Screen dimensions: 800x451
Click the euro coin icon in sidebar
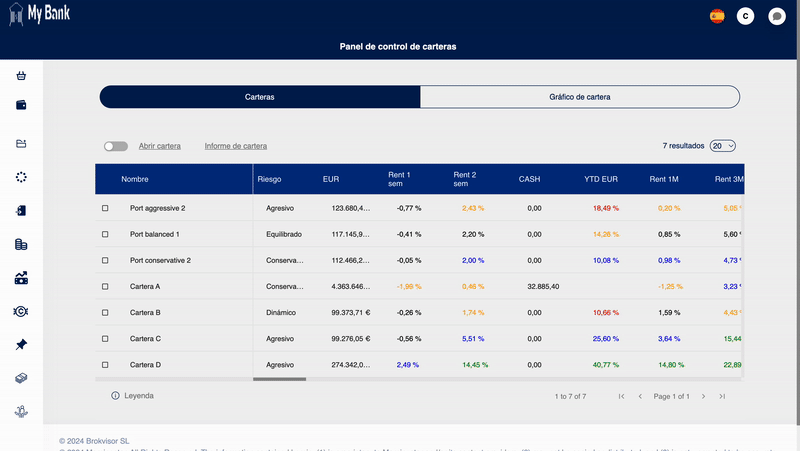pos(21,311)
